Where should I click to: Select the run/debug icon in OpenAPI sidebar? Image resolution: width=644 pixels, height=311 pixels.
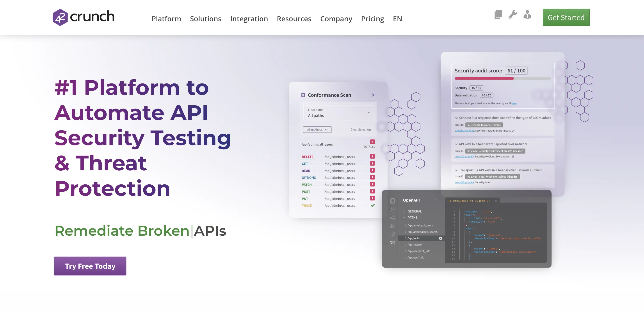coord(393,226)
